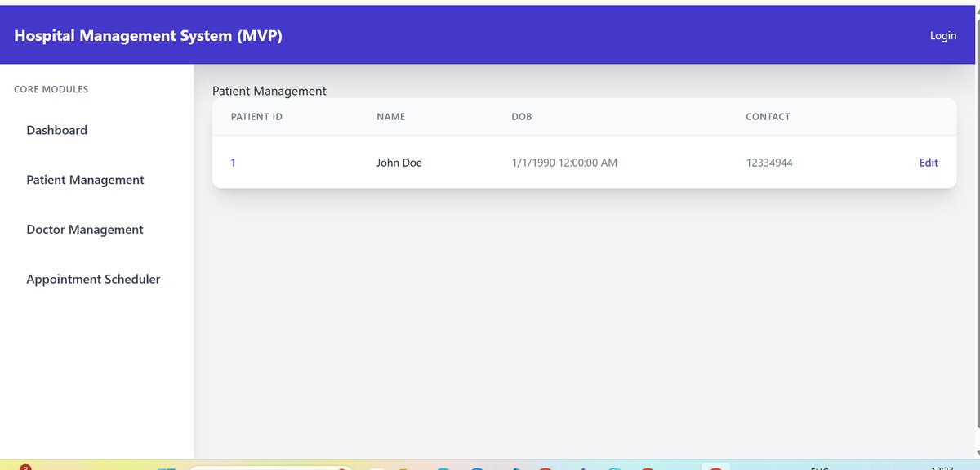Image resolution: width=980 pixels, height=470 pixels.
Task: Select Patient Management in the sidebar
Action: (x=85, y=180)
